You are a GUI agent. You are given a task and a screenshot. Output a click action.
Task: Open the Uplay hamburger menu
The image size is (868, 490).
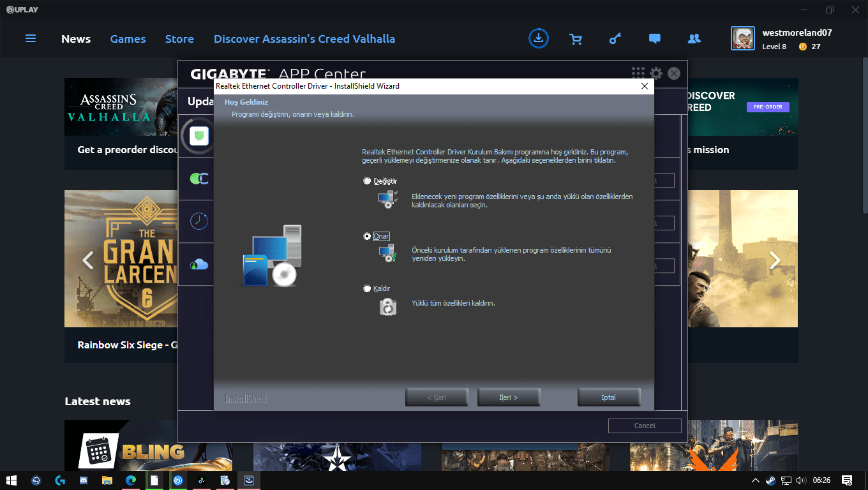click(31, 39)
